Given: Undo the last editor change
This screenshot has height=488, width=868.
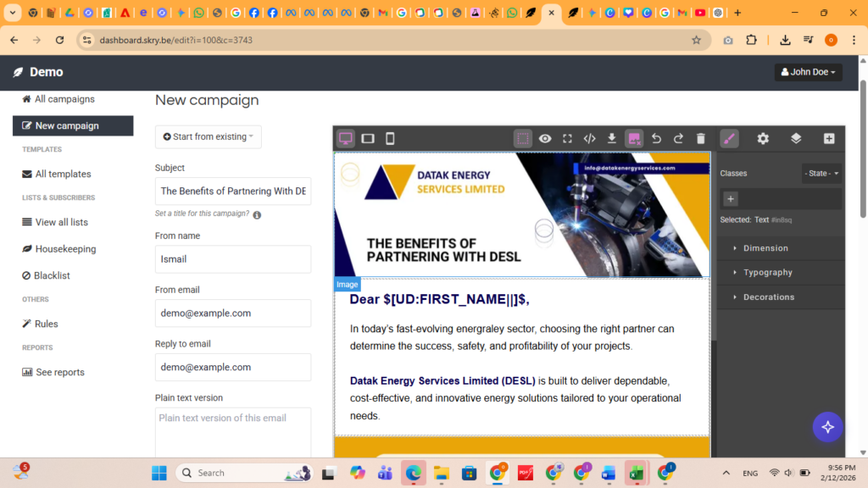Looking at the screenshot, I should (657, 138).
